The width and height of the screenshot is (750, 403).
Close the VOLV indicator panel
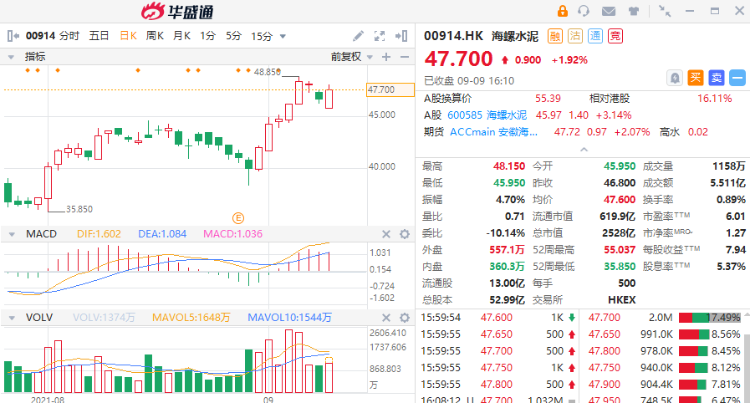[386, 317]
